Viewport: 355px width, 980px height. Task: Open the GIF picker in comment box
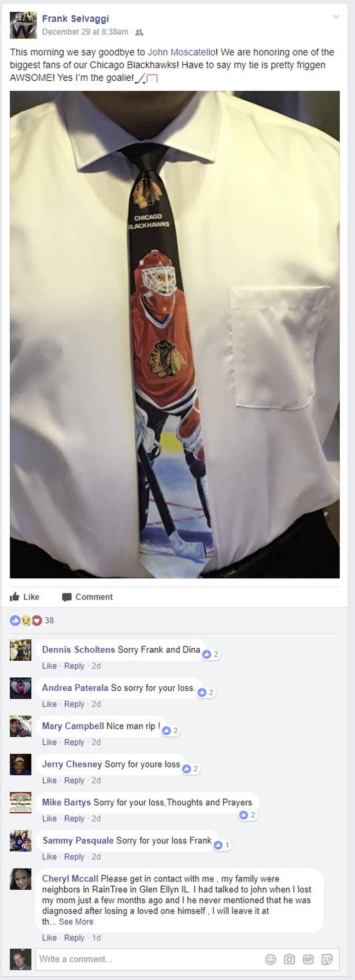point(308,959)
